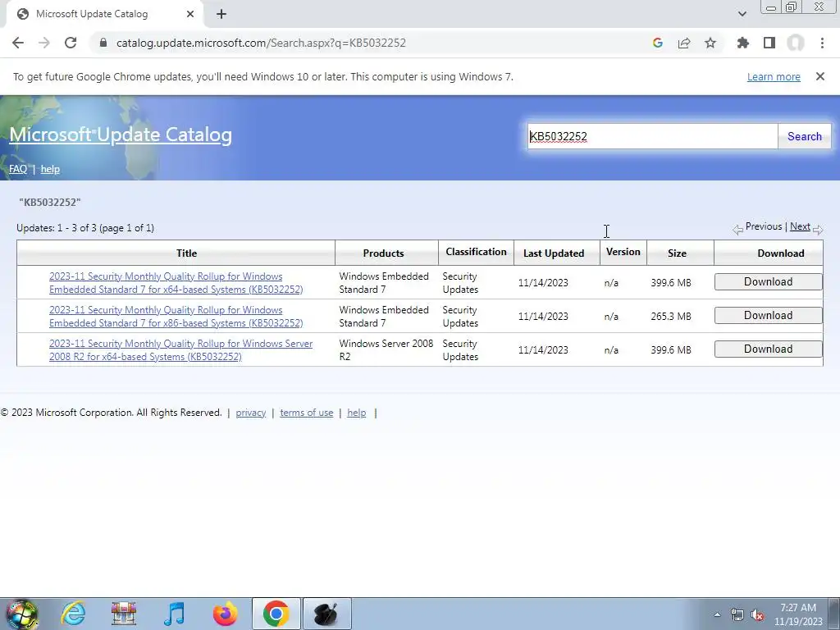Sort by Products column header

pos(383,253)
